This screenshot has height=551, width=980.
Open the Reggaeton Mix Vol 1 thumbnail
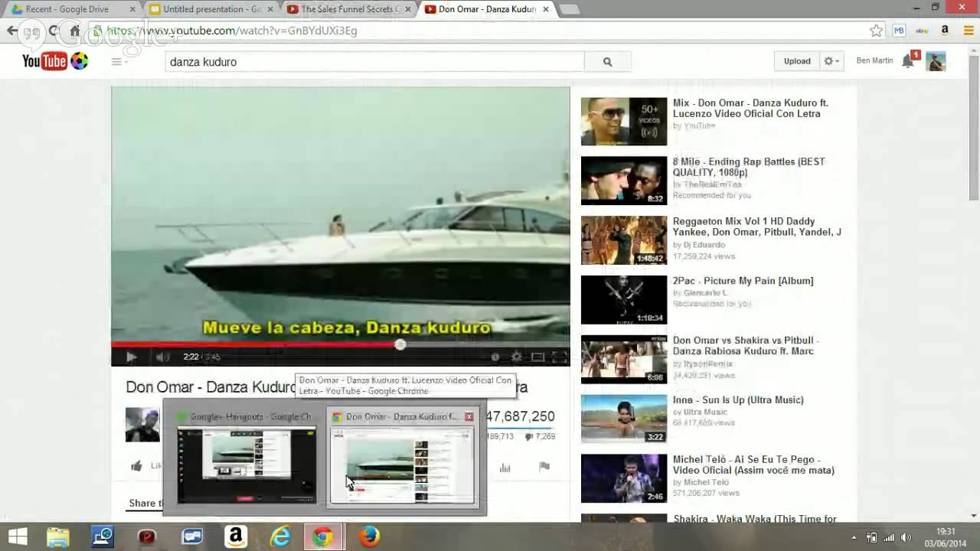(x=624, y=240)
